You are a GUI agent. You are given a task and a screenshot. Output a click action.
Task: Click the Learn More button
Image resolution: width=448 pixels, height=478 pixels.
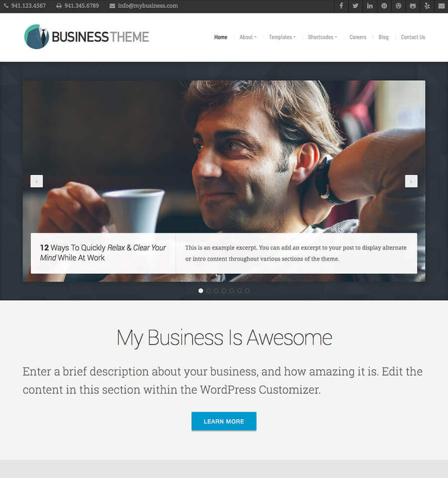tap(224, 421)
